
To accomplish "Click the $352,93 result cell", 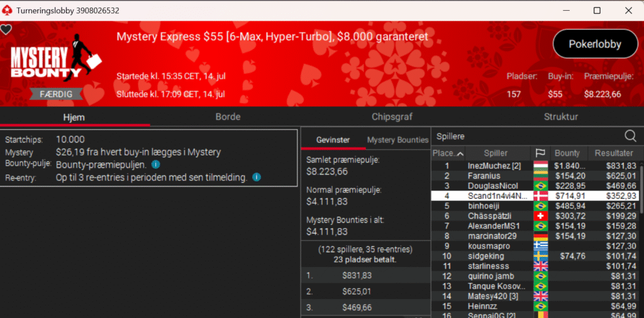I will click(x=619, y=196).
